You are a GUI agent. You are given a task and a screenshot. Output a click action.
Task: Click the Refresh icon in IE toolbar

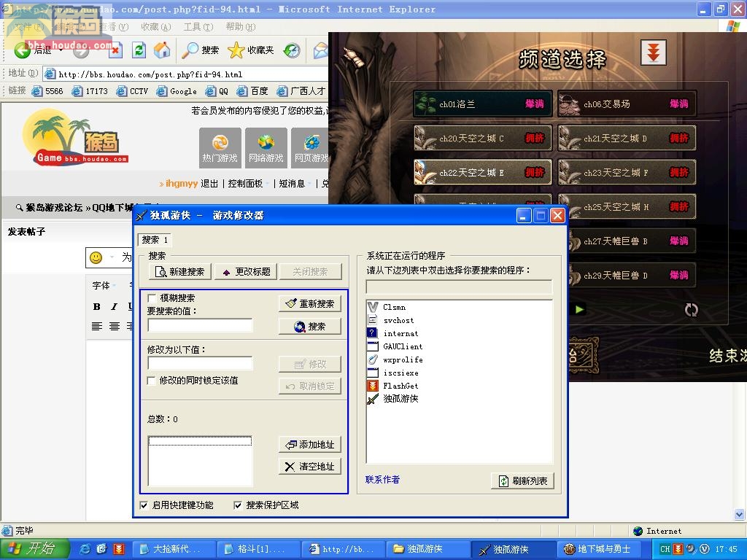(x=139, y=50)
